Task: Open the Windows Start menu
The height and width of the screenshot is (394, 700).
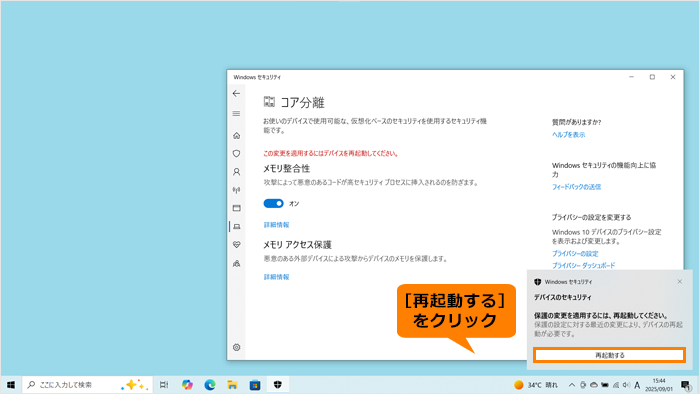Action: tap(11, 385)
